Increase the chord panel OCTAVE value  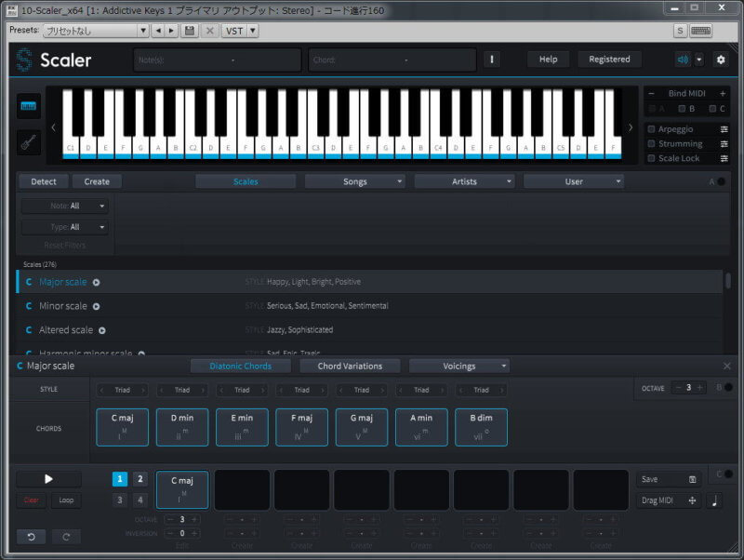[699, 388]
